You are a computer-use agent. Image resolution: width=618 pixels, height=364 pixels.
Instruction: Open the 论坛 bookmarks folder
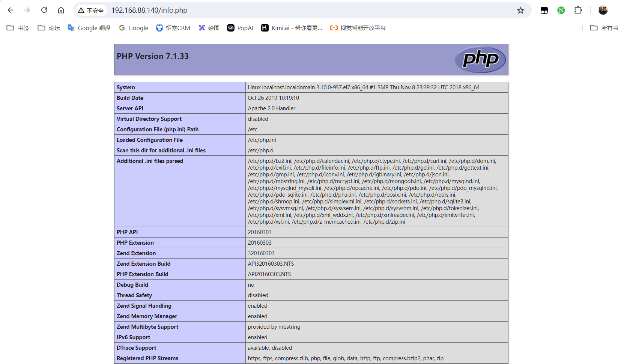pos(49,28)
